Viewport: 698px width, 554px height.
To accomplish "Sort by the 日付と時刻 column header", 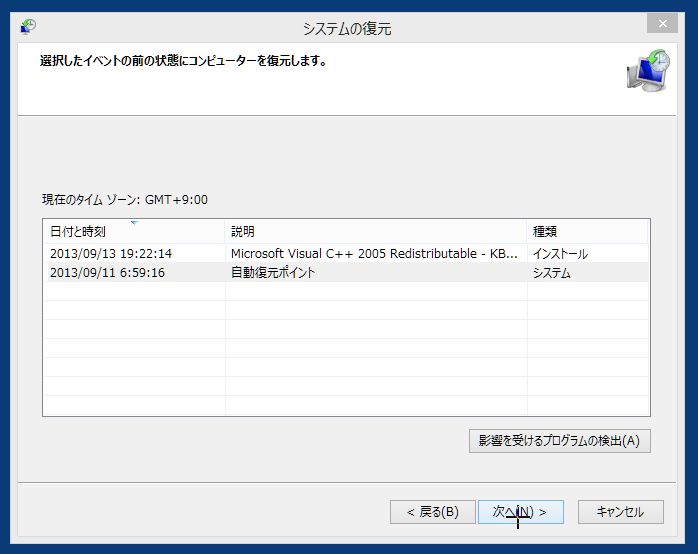I will (134, 231).
